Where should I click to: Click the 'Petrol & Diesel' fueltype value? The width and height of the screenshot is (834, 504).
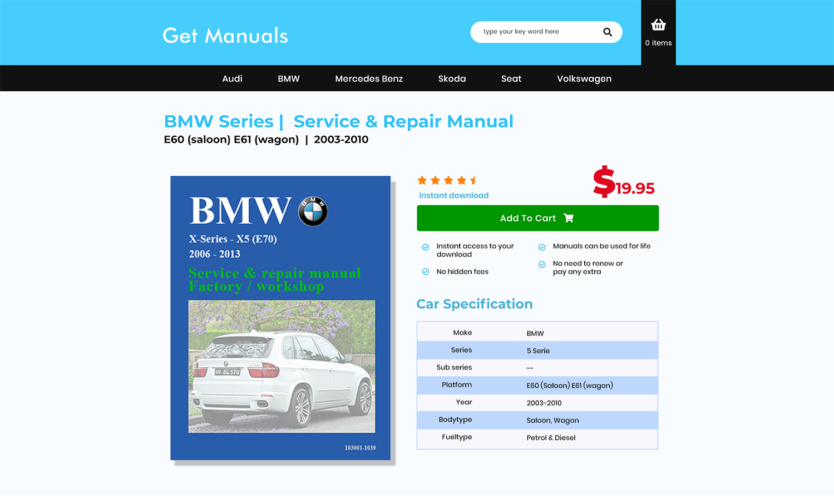[x=551, y=437]
